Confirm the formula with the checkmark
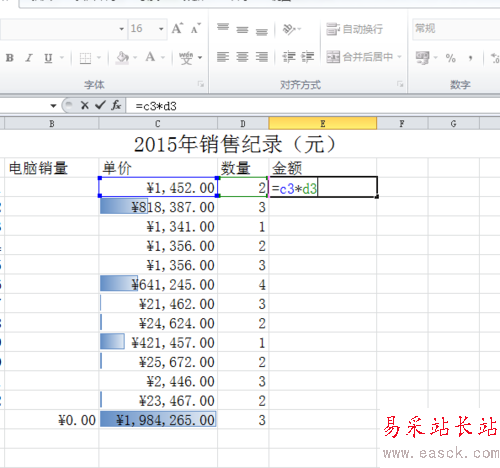Screen dimensions: 500x468 (100, 106)
